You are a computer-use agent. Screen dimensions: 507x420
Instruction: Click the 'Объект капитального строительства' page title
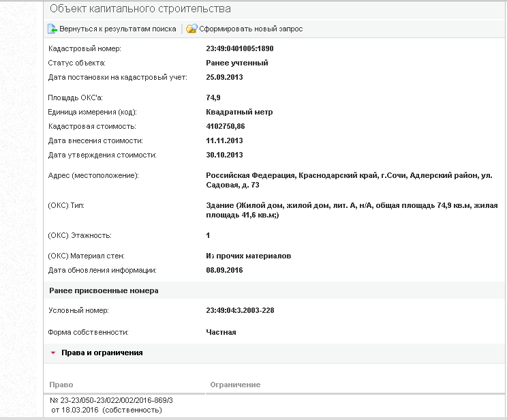tap(140, 9)
